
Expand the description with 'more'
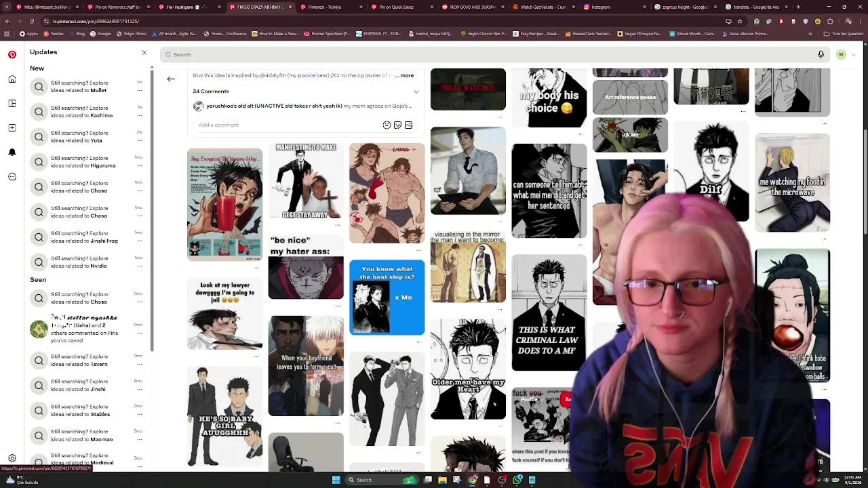(407, 75)
